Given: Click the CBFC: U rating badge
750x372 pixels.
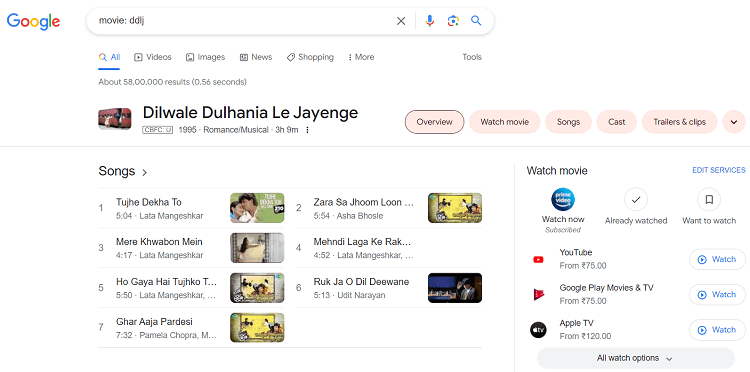Looking at the screenshot, I should click(x=157, y=130).
